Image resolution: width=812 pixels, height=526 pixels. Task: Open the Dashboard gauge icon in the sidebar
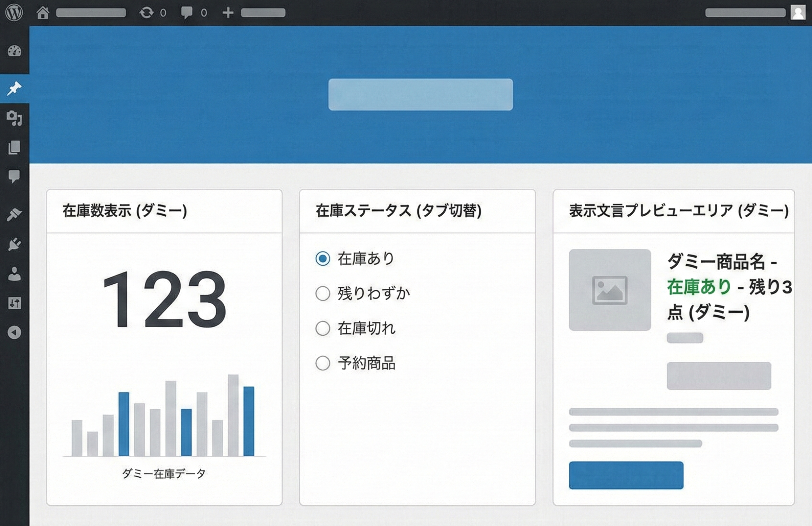tap(14, 51)
